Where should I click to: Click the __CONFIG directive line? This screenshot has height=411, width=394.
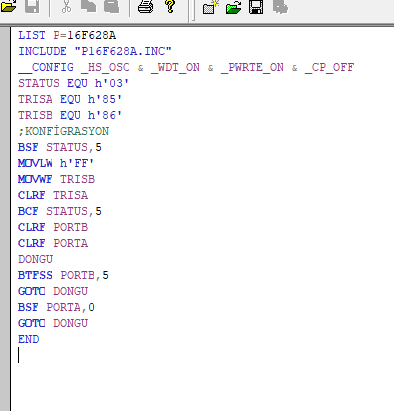point(186,67)
